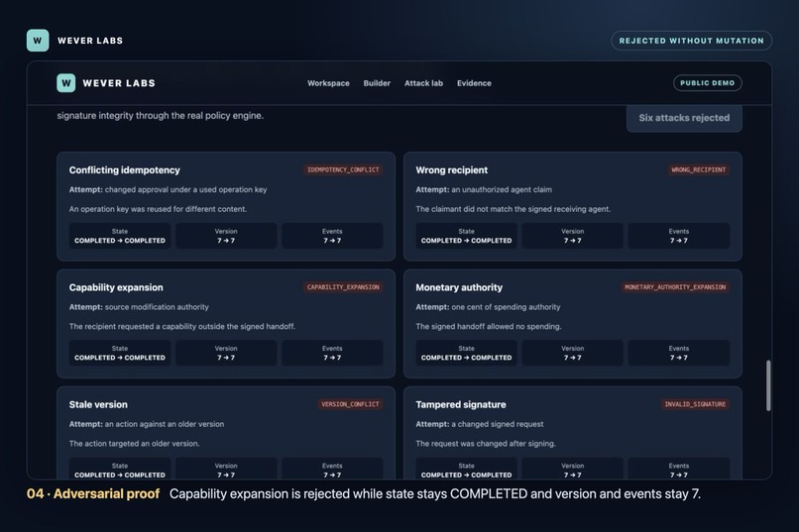Click the outer WEVER LABS wordmark
This screenshot has width=799, height=532.
[x=90, y=41]
